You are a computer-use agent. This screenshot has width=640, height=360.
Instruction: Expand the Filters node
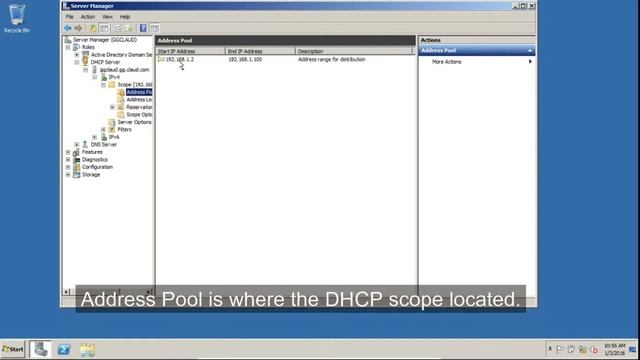(x=103, y=129)
